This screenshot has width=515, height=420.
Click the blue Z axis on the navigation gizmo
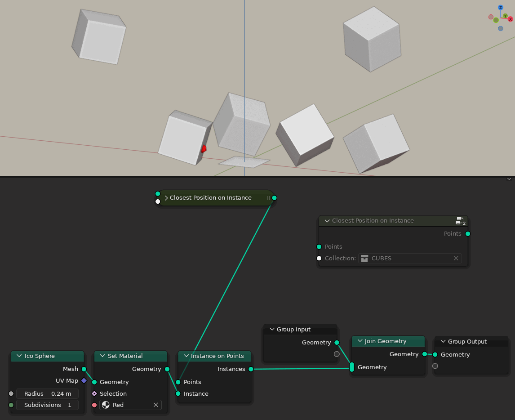500,8
